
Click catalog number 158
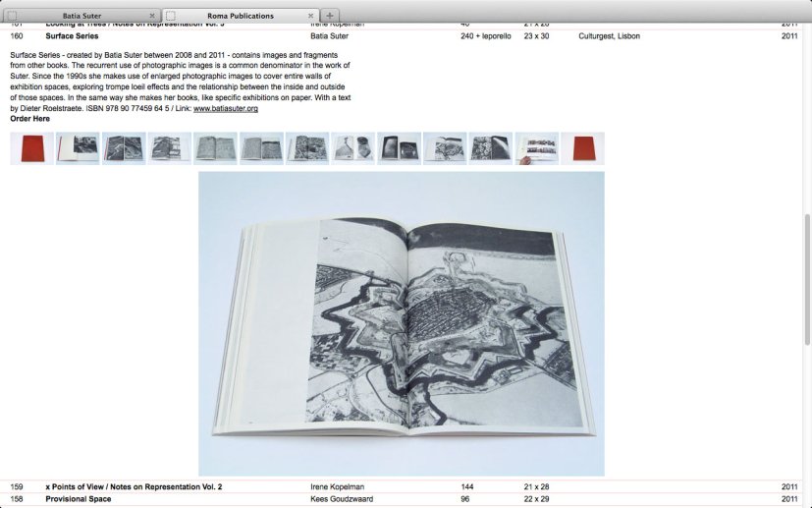17,499
